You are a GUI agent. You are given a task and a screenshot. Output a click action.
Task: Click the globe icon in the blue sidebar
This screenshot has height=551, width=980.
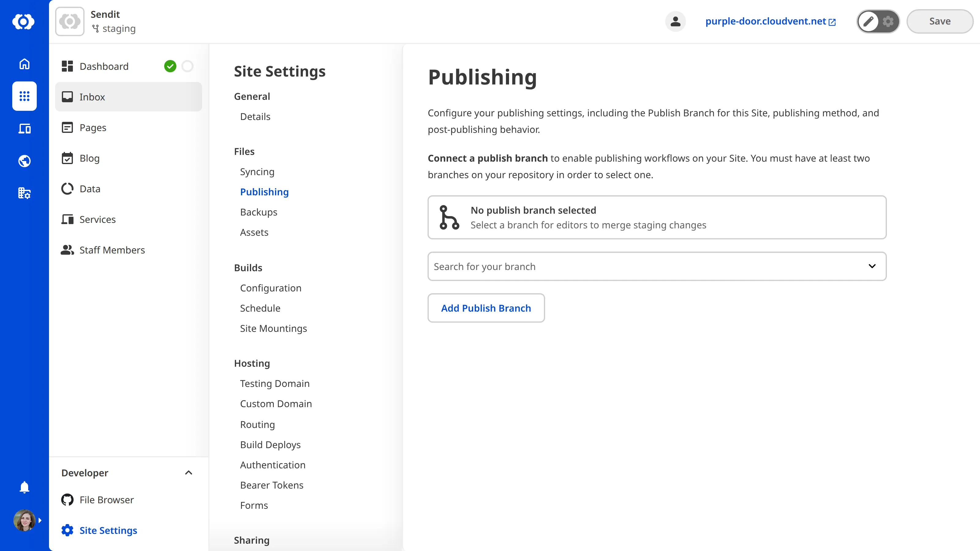[24, 160]
